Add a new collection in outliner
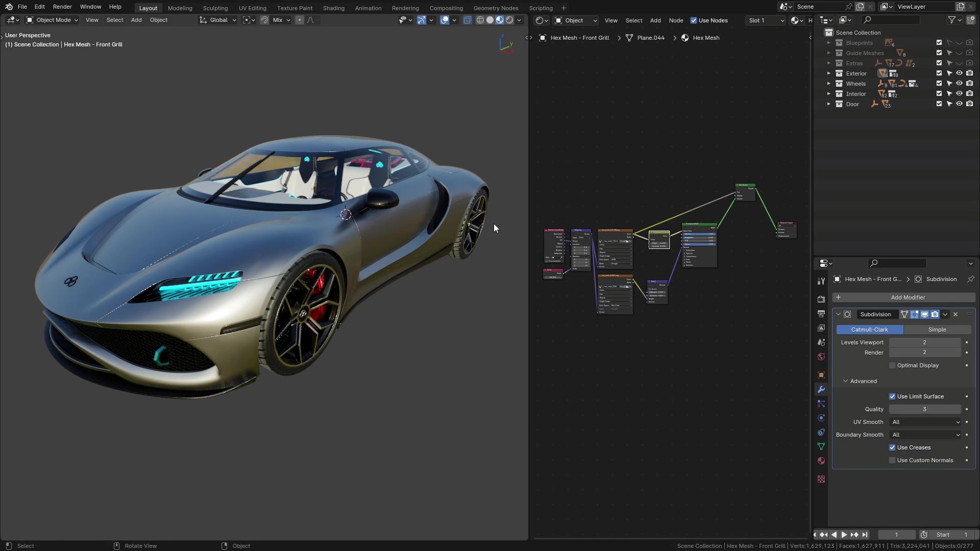 point(971,20)
